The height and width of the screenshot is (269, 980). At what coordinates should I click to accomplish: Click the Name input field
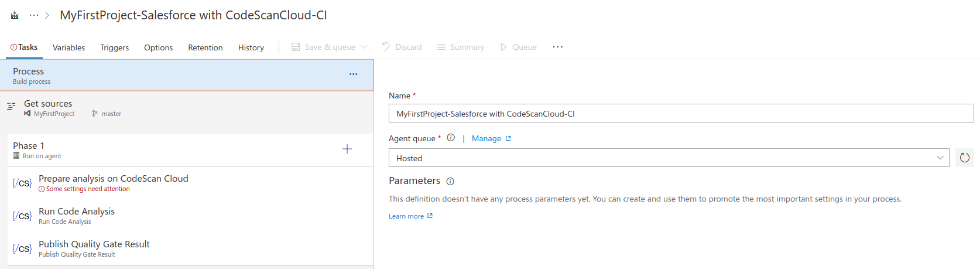pyautogui.click(x=681, y=114)
